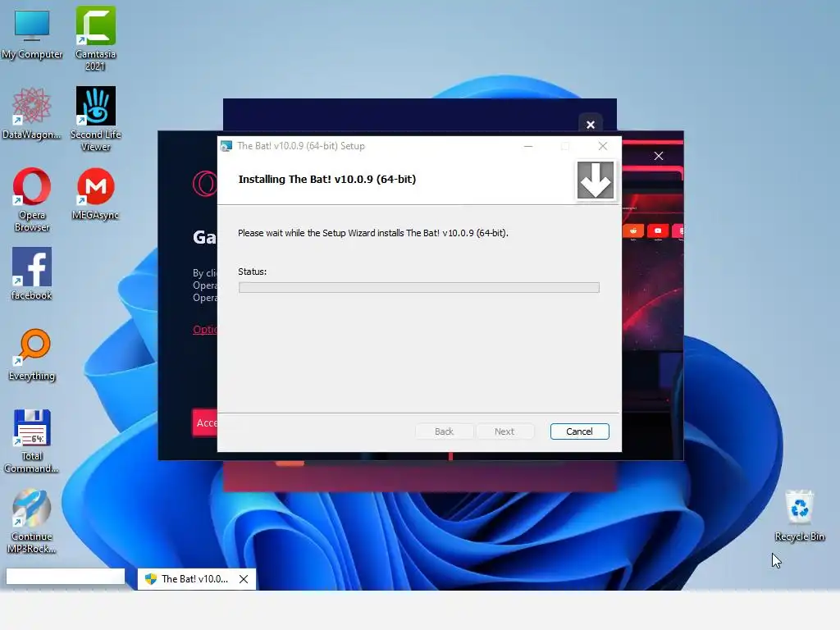This screenshot has height=630, width=840.
Task: Click the installation status progress bar
Action: pyautogui.click(x=419, y=288)
